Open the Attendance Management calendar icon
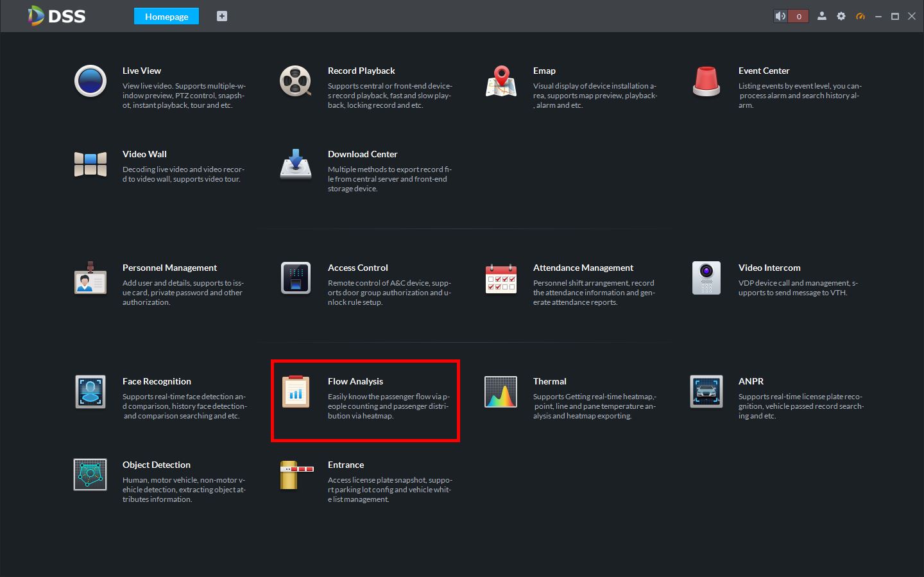Image resolution: width=924 pixels, height=577 pixels. [x=501, y=278]
